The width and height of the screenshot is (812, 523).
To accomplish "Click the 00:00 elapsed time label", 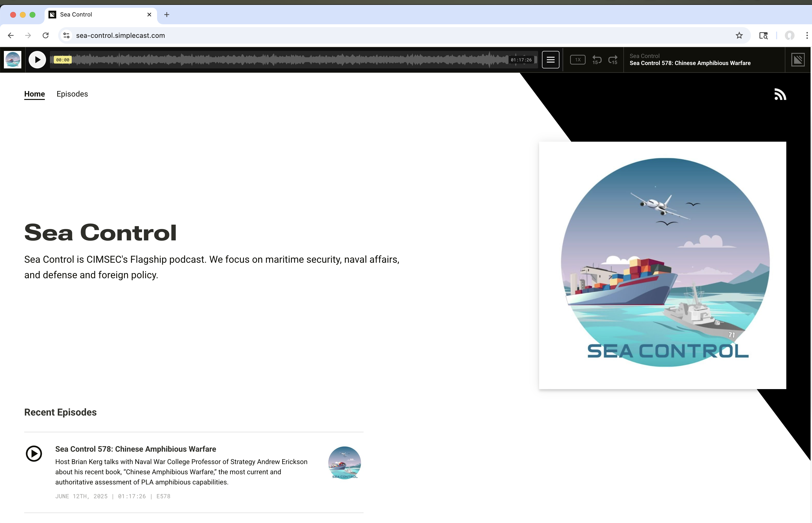I will click(x=63, y=60).
